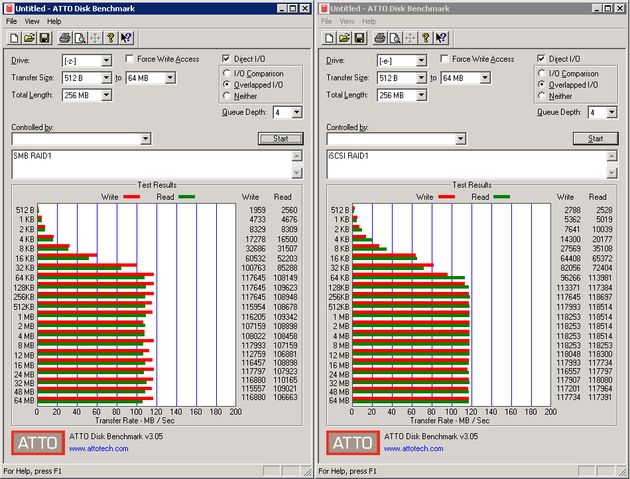
Task: Click red Write legend swatch, right window
Action: (x=446, y=197)
